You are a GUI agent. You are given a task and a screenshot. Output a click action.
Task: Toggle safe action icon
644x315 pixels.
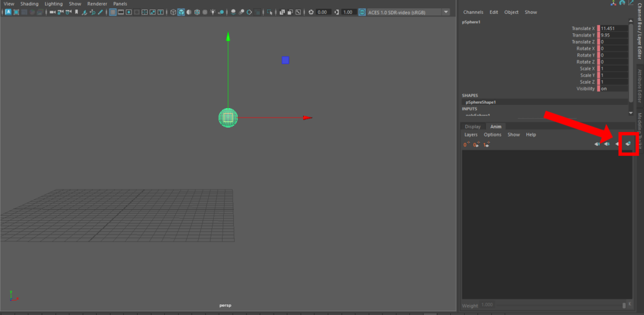pyautogui.click(x=152, y=13)
